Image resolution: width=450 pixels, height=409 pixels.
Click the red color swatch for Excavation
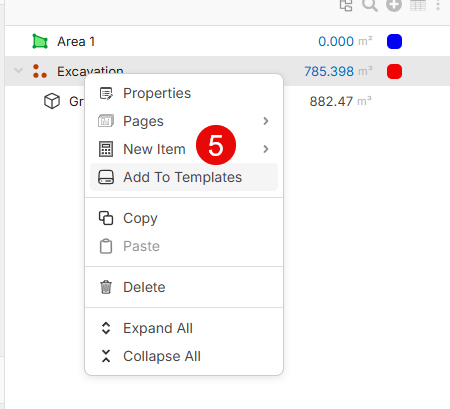(x=394, y=71)
